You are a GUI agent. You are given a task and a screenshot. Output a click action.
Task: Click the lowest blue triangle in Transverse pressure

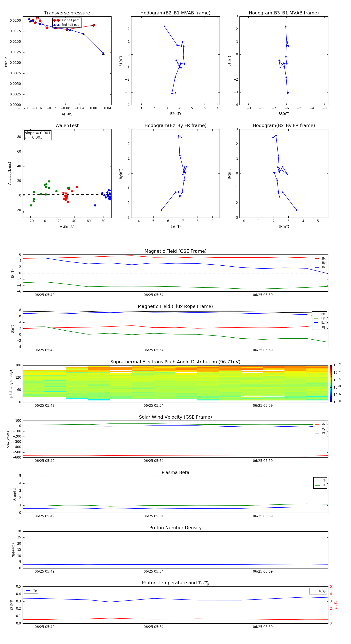(x=103, y=53)
